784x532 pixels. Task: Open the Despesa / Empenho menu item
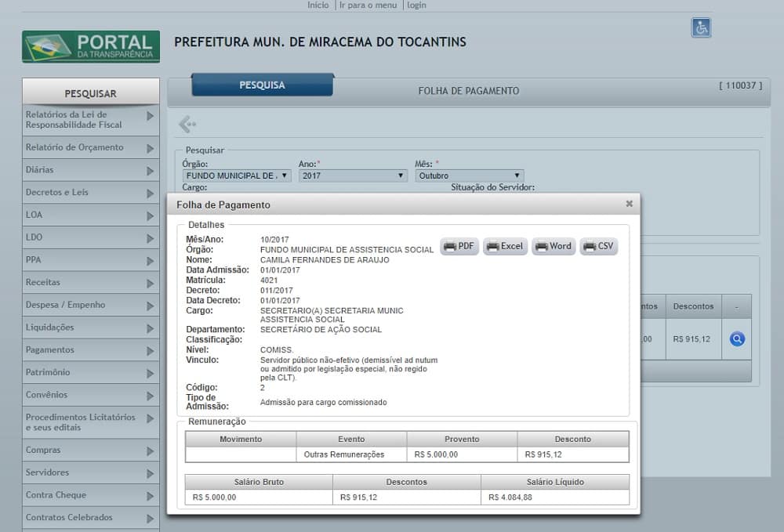pyautogui.click(x=90, y=305)
